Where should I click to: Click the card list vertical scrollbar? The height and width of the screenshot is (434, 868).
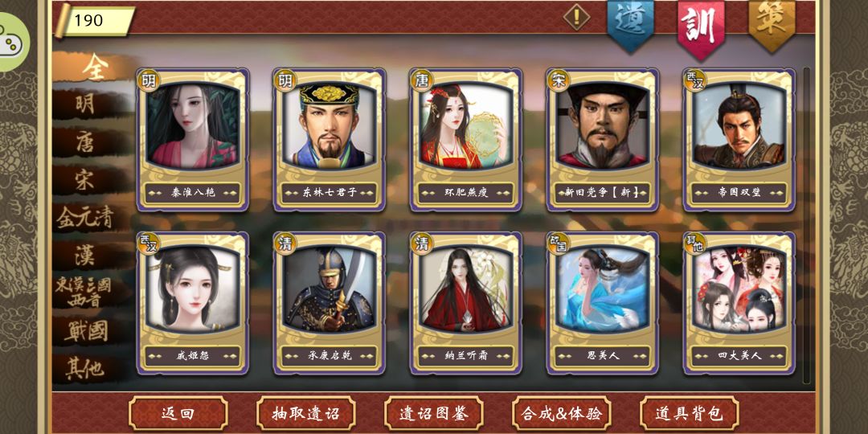[x=807, y=224]
